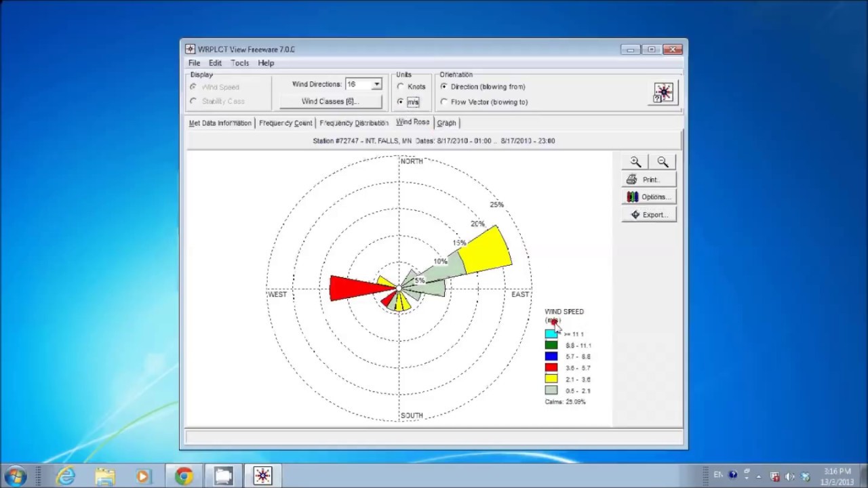Click the large yellow east-northeast petal
The width and height of the screenshot is (868, 488).
tap(485, 251)
